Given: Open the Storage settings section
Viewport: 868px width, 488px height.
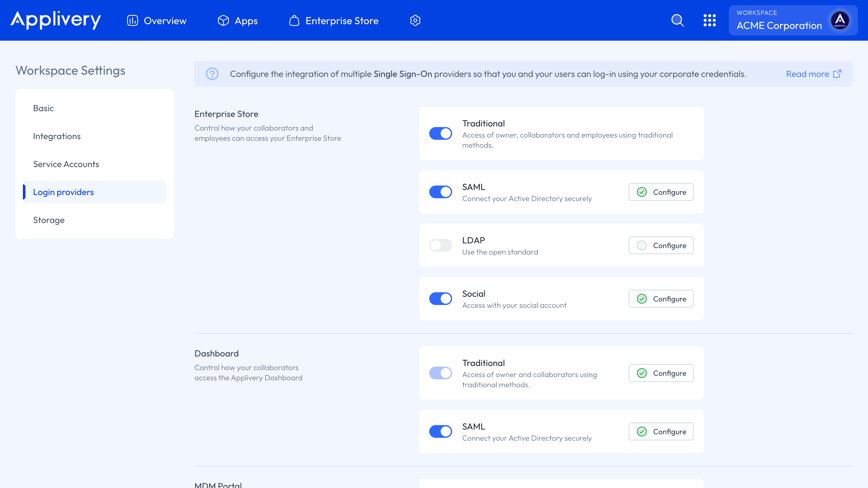Looking at the screenshot, I should tap(49, 220).
